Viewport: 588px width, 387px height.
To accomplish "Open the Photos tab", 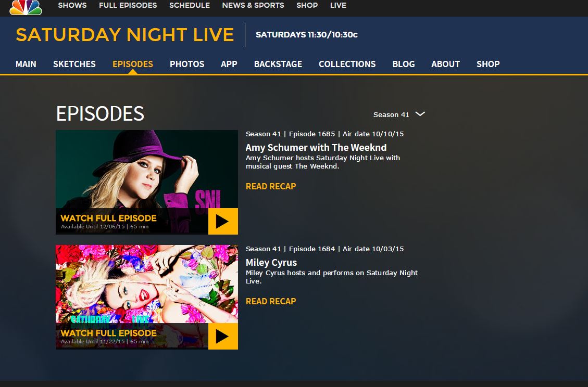I will click(187, 64).
